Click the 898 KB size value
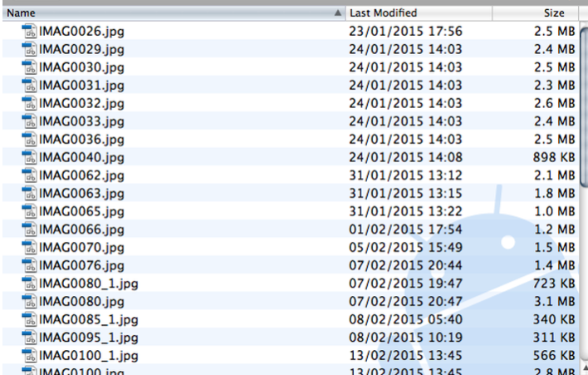The height and width of the screenshot is (375, 588). point(554,157)
